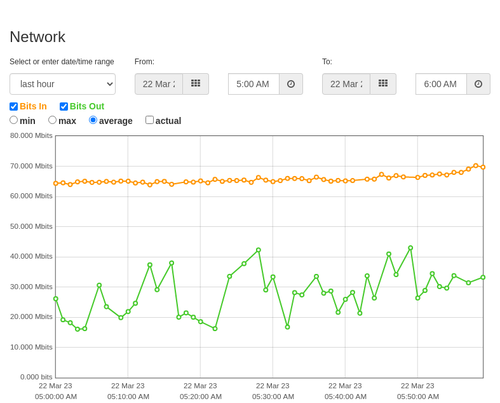Image resolution: width=500 pixels, height=403 pixels.
Task: Click the '10.000 Mbits' y-axis label
Action: click(31, 347)
